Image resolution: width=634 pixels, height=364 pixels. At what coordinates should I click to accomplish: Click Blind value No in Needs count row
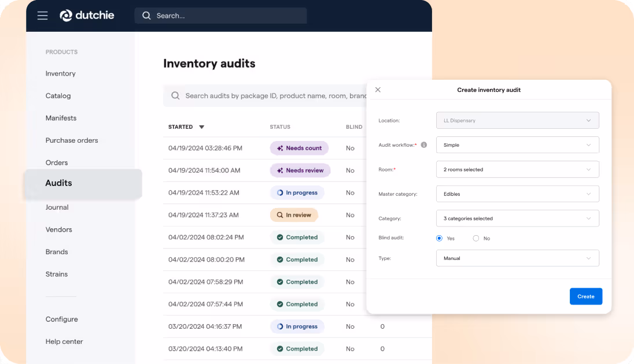(x=350, y=148)
